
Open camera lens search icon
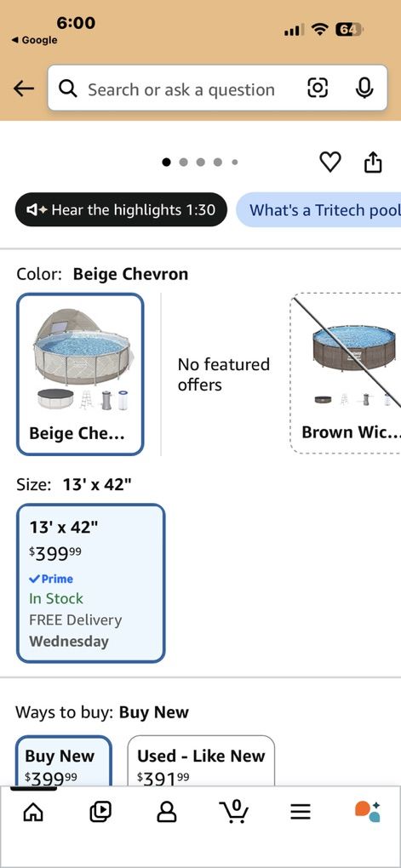click(x=318, y=88)
